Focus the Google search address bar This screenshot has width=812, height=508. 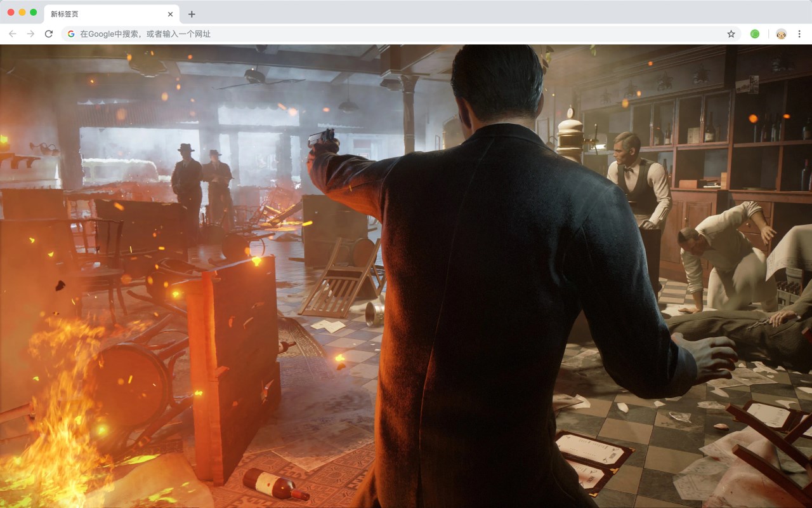click(x=401, y=34)
